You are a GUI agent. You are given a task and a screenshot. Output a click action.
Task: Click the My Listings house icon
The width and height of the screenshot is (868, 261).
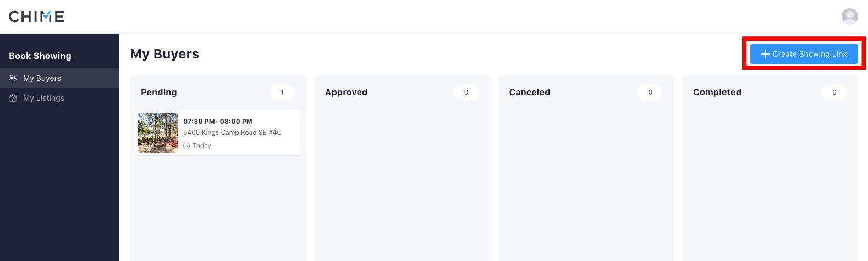pos(13,98)
